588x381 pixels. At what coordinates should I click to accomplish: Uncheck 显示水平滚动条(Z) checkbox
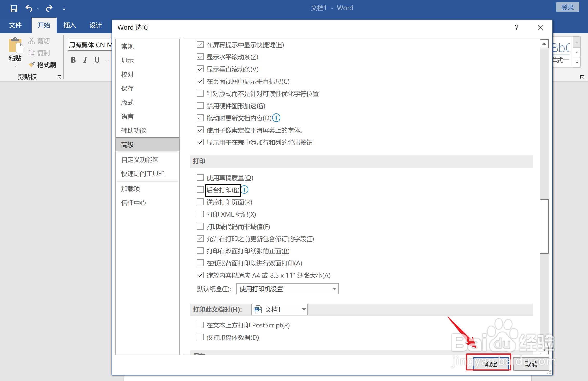[x=200, y=57]
